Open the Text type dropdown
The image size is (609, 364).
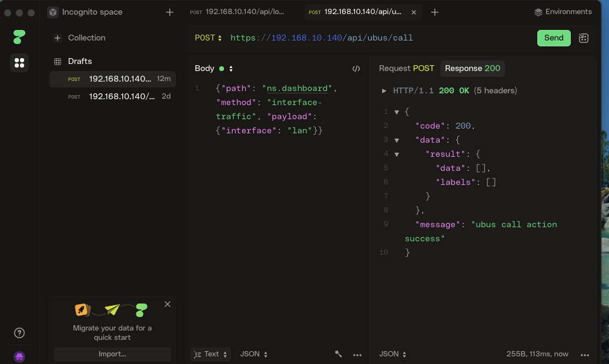[211, 354]
